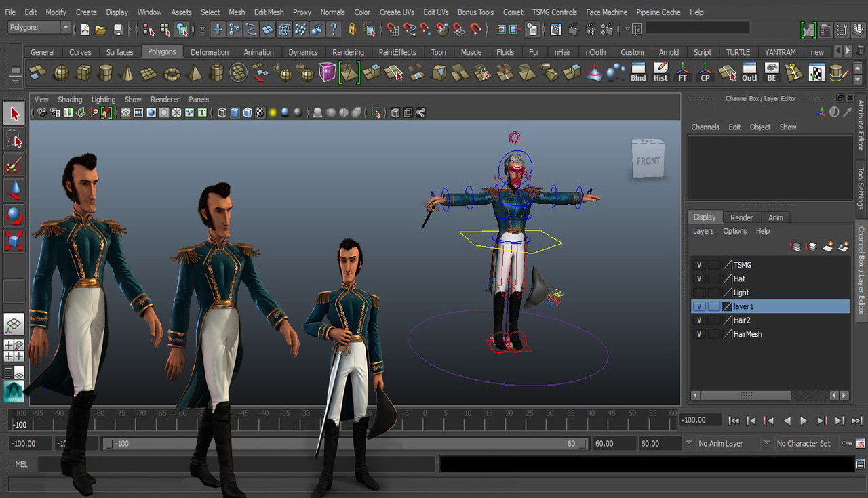Click the save scene floppy icon

118,29
